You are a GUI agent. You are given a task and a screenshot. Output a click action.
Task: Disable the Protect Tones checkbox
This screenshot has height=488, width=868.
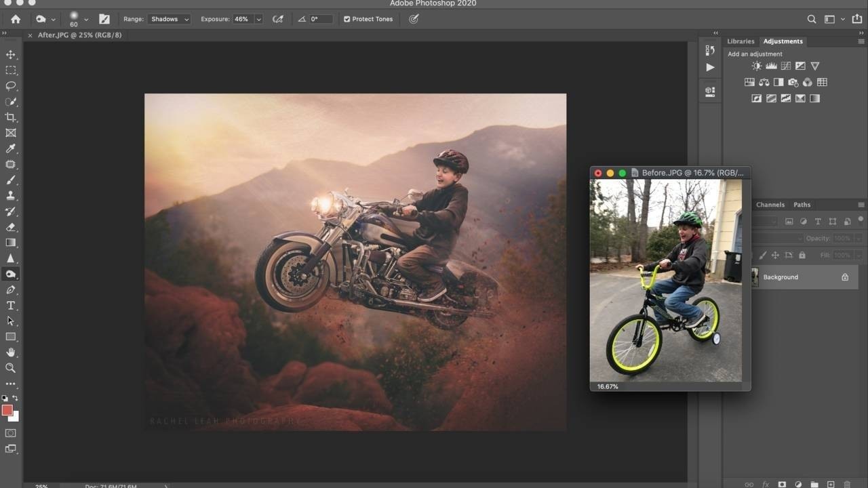point(347,19)
